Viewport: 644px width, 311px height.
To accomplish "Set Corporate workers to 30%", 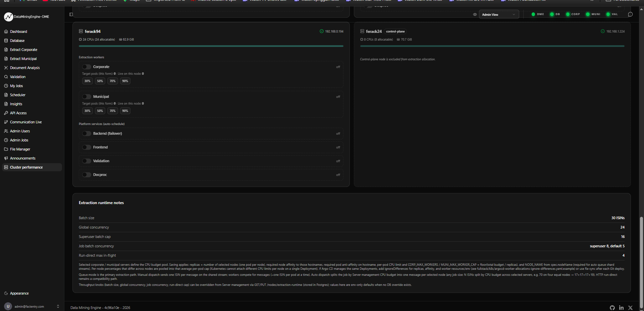I will [x=88, y=81].
